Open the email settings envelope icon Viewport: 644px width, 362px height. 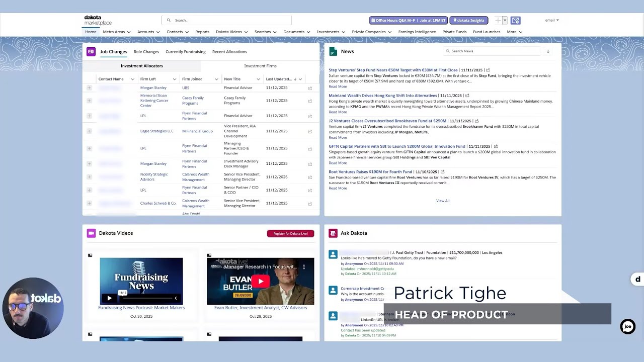515,20
